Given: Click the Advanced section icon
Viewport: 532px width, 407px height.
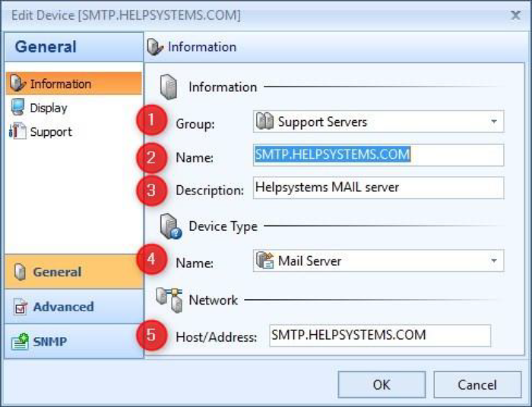Looking at the screenshot, I should 21,307.
